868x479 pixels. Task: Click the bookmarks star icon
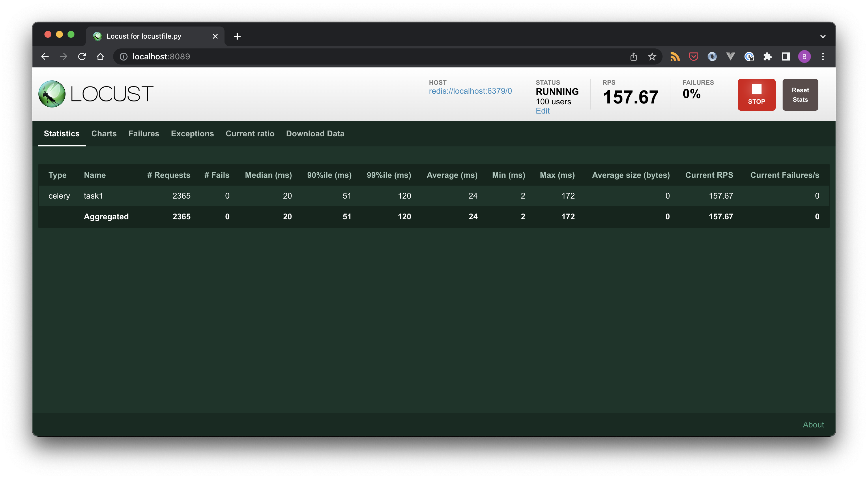click(652, 56)
